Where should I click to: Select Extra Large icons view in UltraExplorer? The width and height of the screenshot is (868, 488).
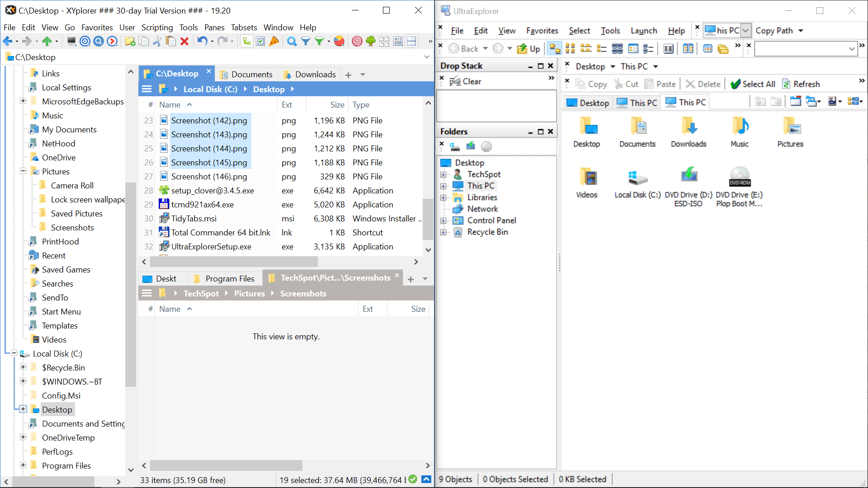click(555, 49)
